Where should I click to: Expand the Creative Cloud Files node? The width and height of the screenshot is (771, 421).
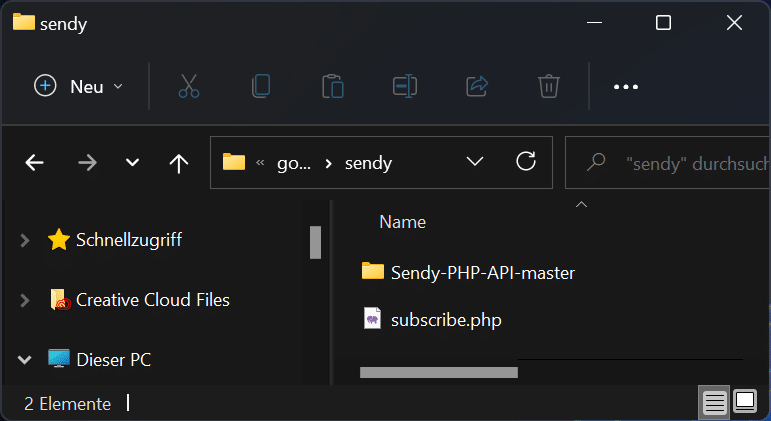[x=25, y=300]
